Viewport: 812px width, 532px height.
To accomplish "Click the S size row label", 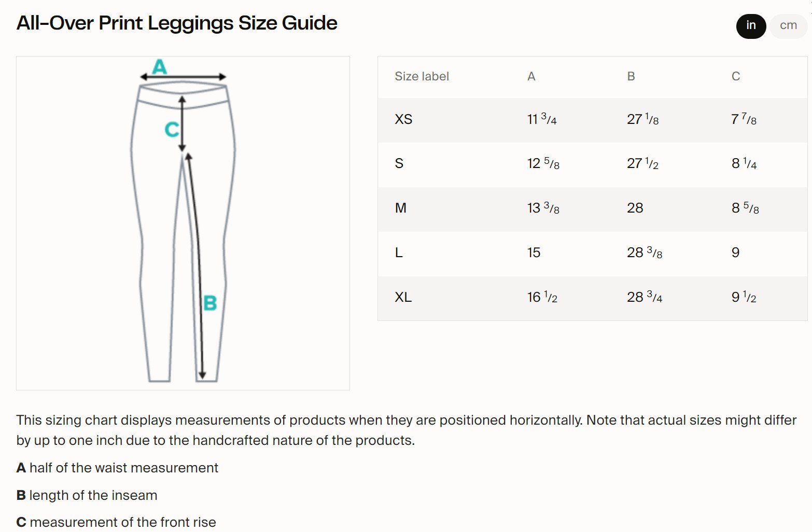I will [x=399, y=164].
